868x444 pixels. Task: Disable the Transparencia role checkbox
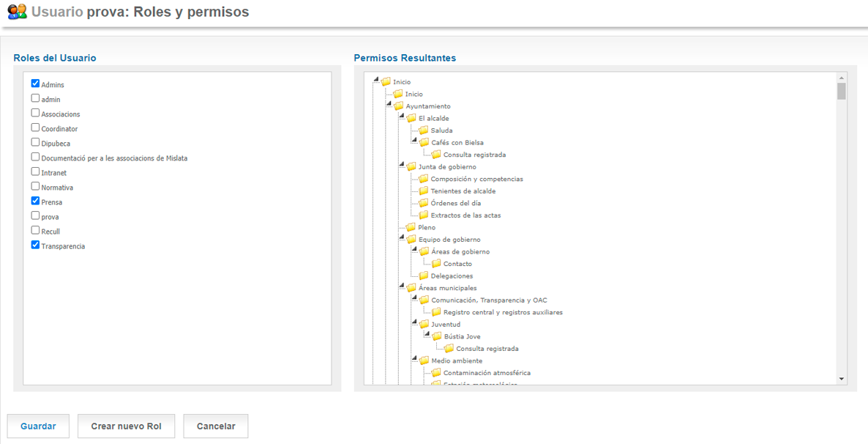(x=35, y=245)
